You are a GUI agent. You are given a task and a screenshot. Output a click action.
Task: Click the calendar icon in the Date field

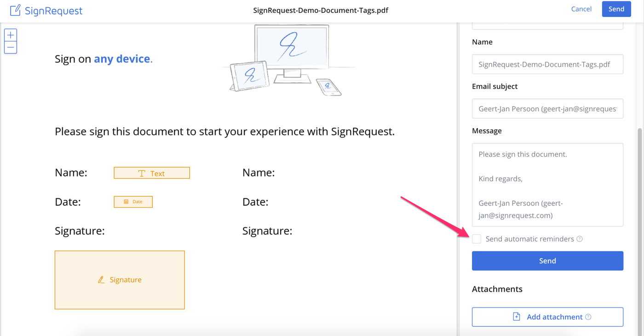(126, 202)
